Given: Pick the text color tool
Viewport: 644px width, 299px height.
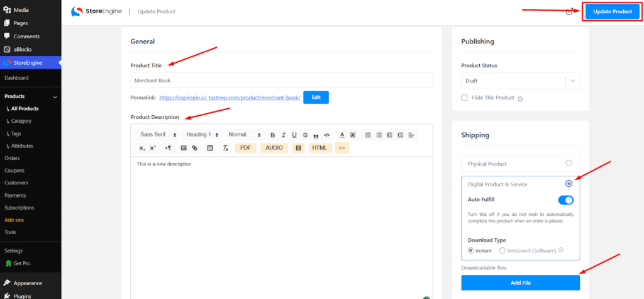Looking at the screenshot, I should 342,135.
